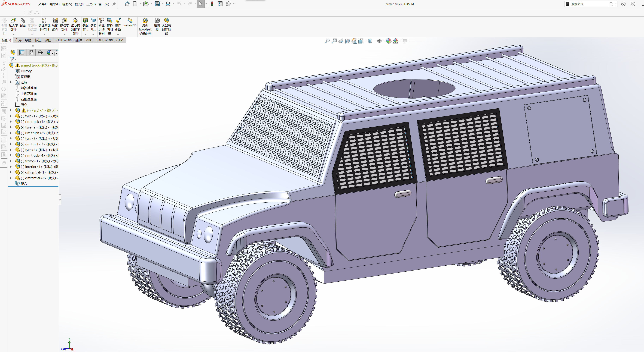This screenshot has height=352, width=644.
Task: Toggle the Hide/Show Items eye icon
Action: click(x=380, y=41)
